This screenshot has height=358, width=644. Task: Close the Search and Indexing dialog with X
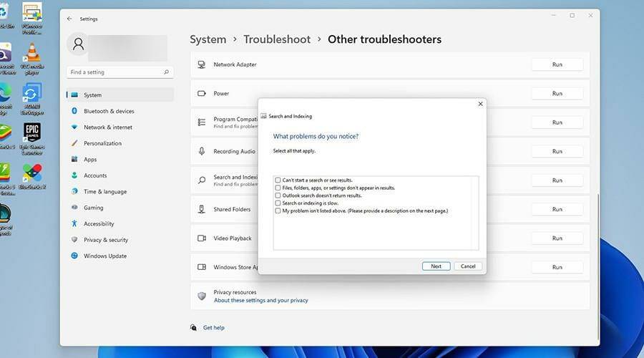coord(480,104)
